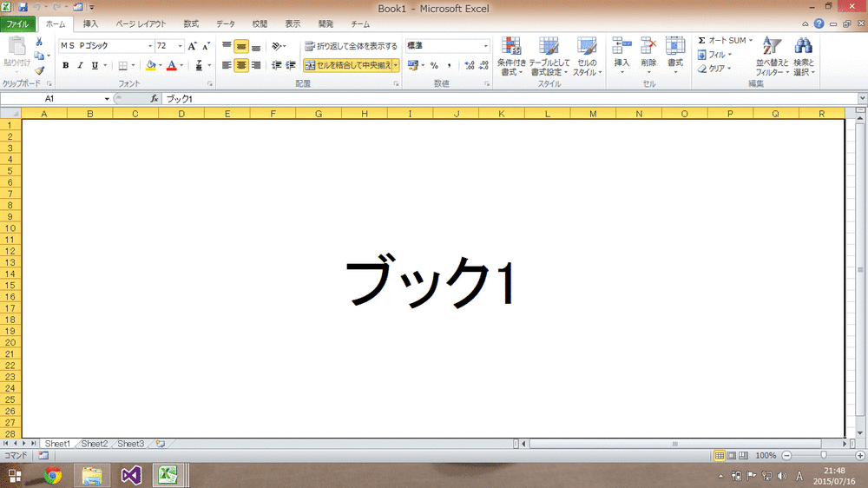Viewport: 868px width, 488px height.
Task: Toggle Italic formatting
Action: (x=80, y=65)
